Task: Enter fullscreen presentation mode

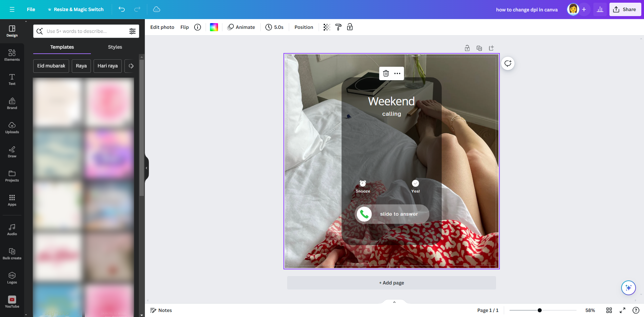Action: [x=623, y=310]
